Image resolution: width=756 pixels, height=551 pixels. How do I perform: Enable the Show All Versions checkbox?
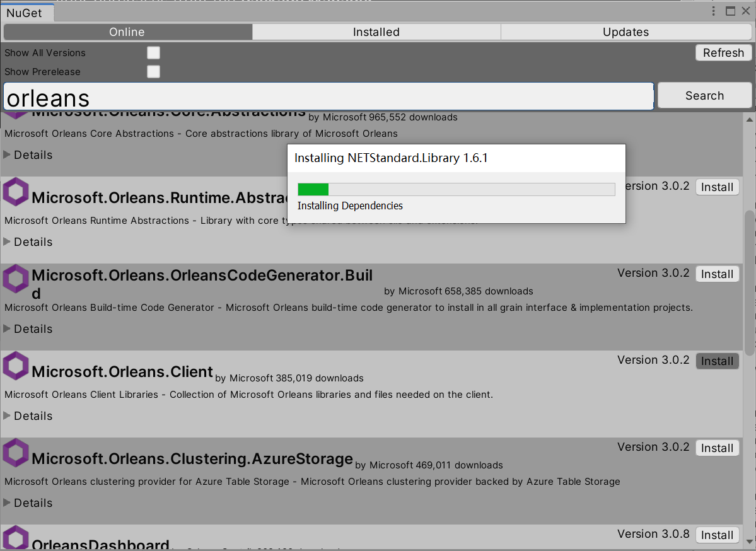pos(153,52)
